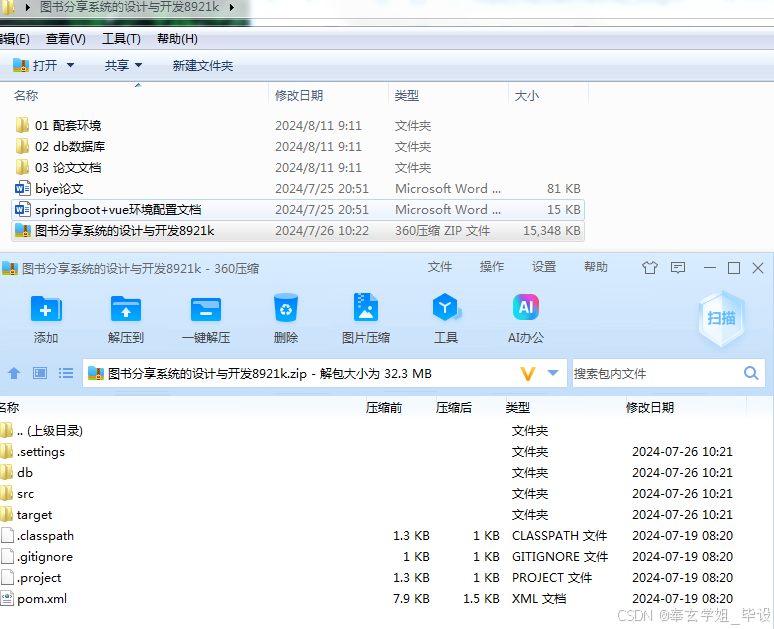This screenshot has width=774, height=629.
Task: Click the breadcrumb arrow before 图书分享系统的设计与开发8921k
Action: pos(28,7)
